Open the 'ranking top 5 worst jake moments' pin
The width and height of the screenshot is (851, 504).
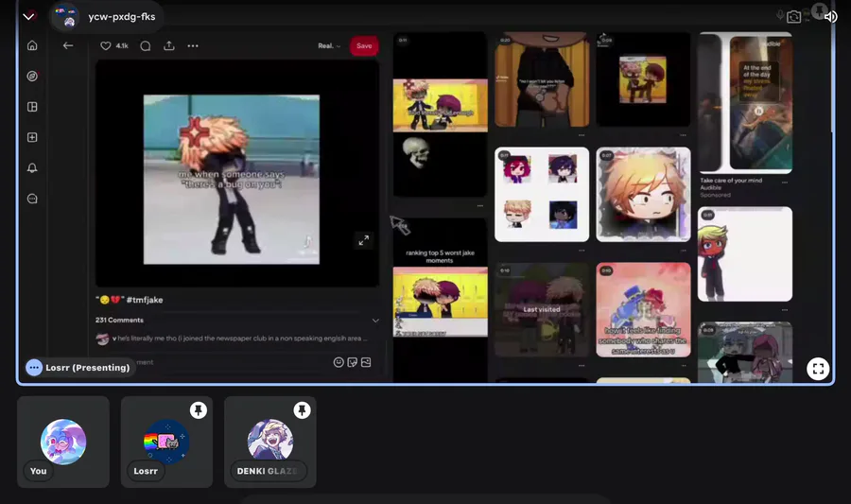coord(440,300)
